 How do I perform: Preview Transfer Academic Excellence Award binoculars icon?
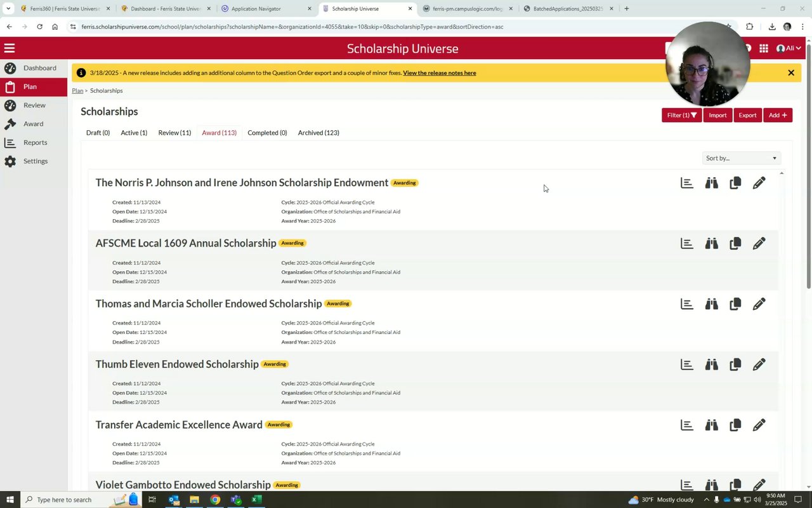(x=711, y=425)
